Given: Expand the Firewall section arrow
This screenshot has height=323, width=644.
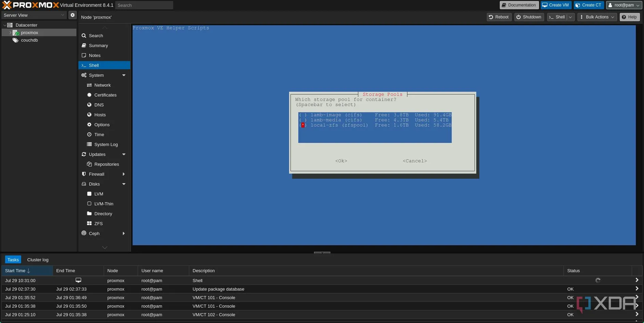Looking at the screenshot, I should point(124,174).
